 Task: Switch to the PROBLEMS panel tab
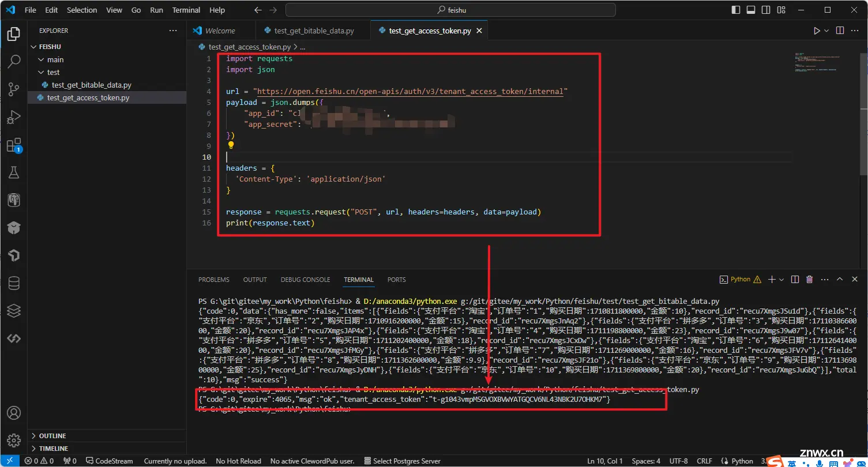214,280
